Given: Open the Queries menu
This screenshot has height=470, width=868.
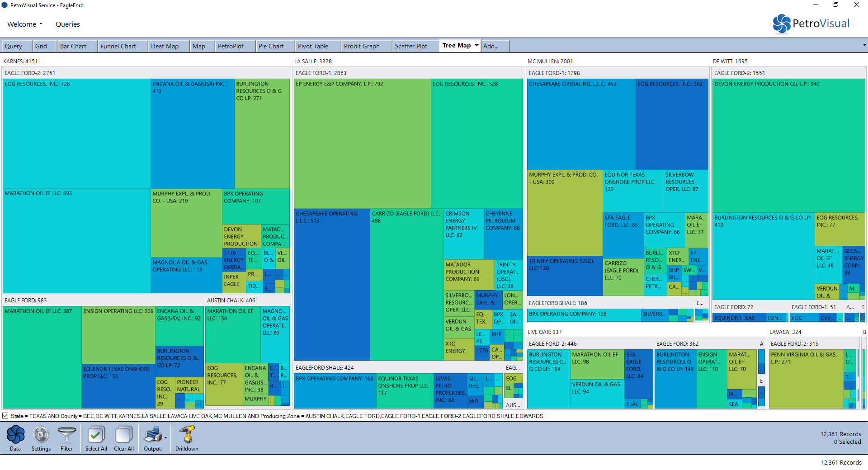Looking at the screenshot, I should (x=68, y=24).
